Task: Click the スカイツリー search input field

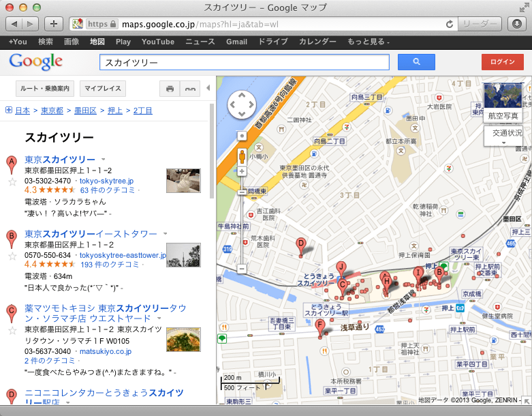Action: [x=245, y=62]
